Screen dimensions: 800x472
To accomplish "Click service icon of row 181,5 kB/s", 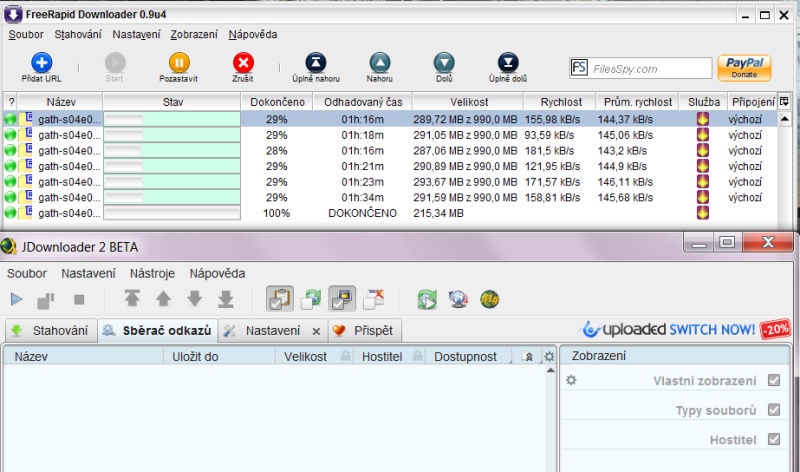I will (x=703, y=151).
